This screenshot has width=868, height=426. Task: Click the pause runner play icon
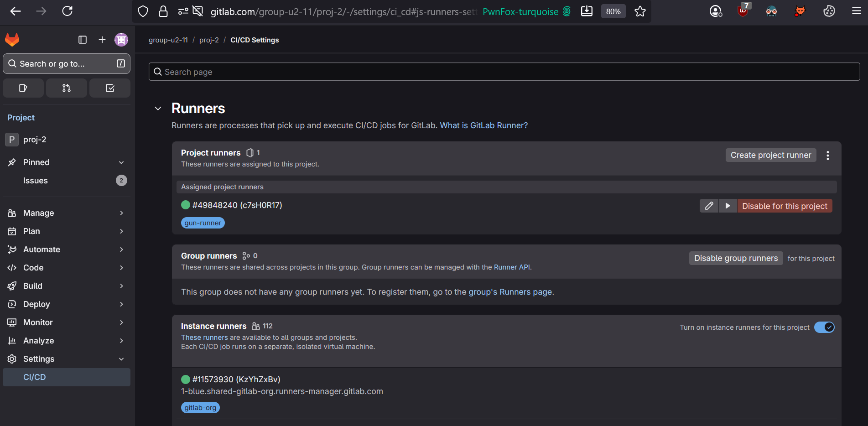click(x=728, y=206)
